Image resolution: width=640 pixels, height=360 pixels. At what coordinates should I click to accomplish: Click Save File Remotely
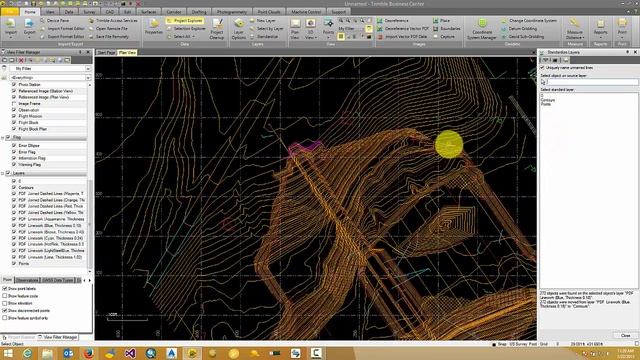point(109,37)
